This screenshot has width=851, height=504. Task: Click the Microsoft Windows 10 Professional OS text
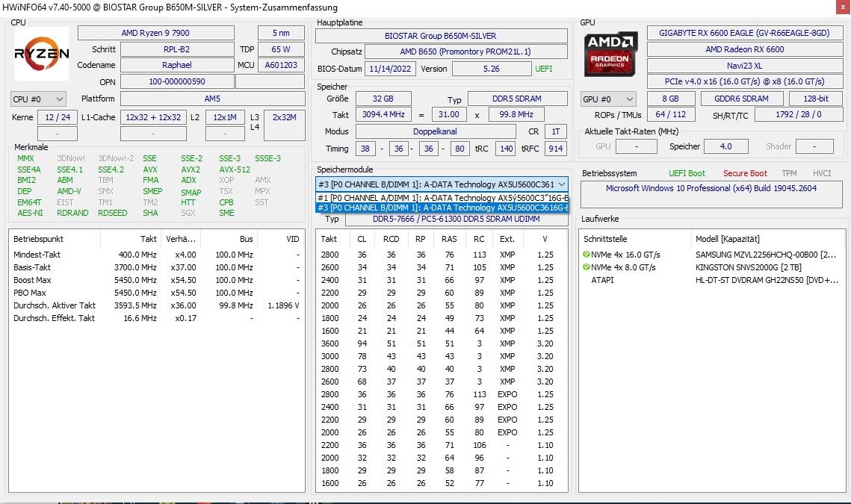click(711, 188)
